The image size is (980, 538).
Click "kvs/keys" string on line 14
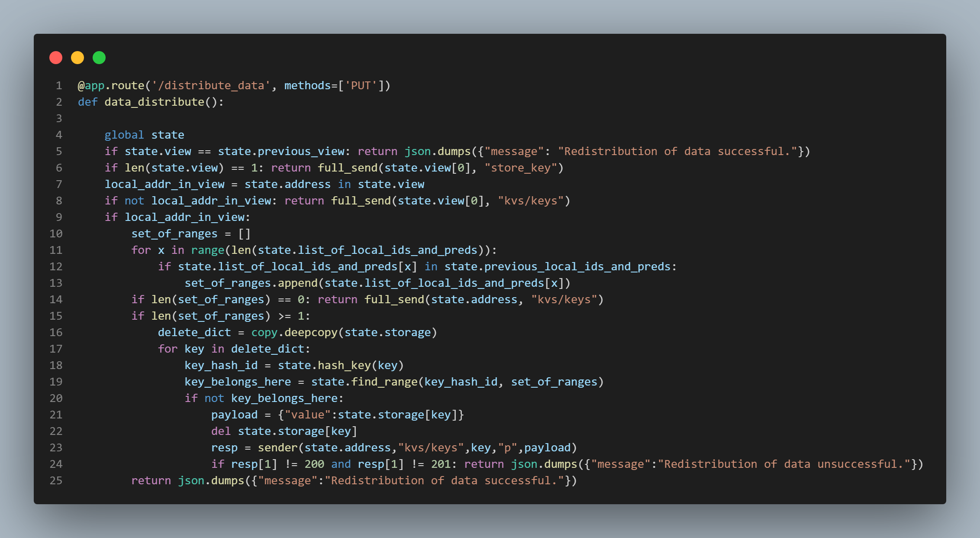[x=564, y=299]
